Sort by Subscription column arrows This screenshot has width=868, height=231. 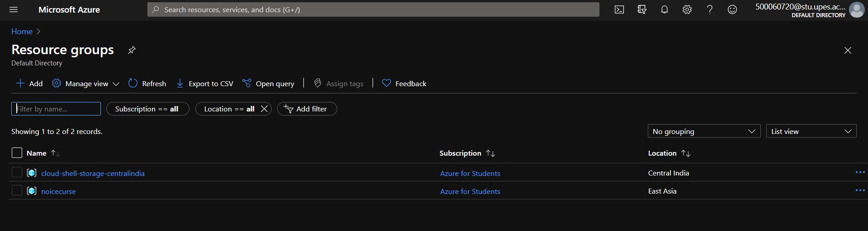click(x=491, y=153)
